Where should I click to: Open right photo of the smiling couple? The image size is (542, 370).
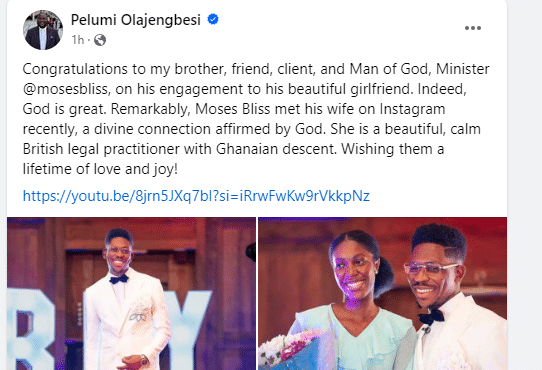click(383, 294)
